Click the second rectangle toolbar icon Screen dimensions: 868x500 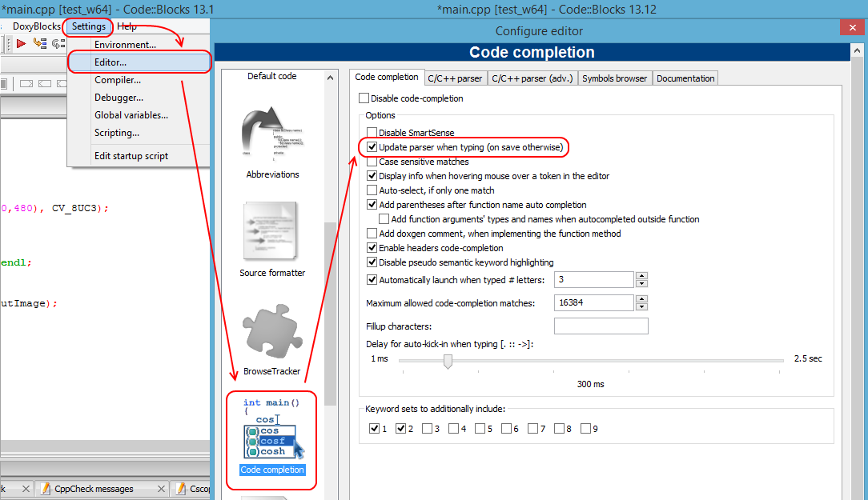[x=45, y=83]
